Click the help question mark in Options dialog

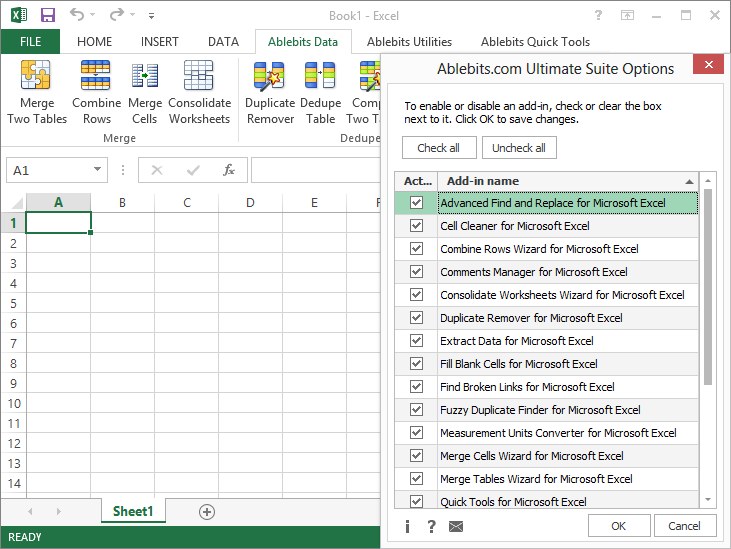tap(431, 527)
